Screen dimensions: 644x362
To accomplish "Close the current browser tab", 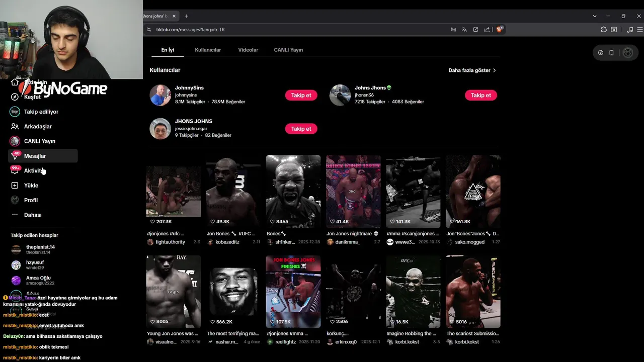I will pyautogui.click(x=174, y=16).
